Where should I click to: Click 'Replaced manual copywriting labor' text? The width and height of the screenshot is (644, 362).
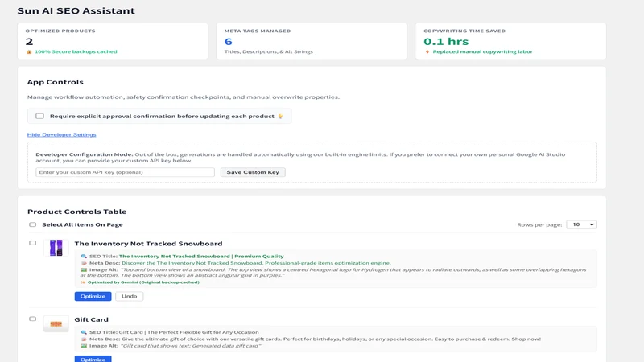(482, 51)
